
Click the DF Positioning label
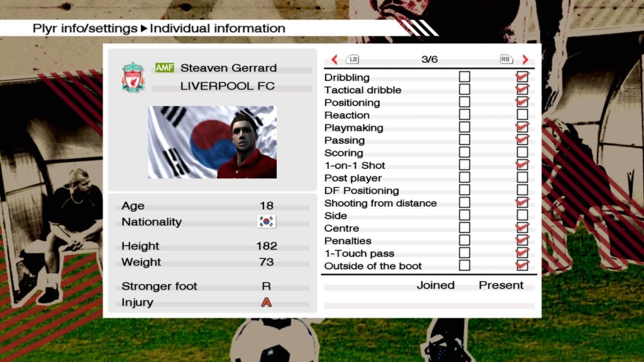point(362,190)
